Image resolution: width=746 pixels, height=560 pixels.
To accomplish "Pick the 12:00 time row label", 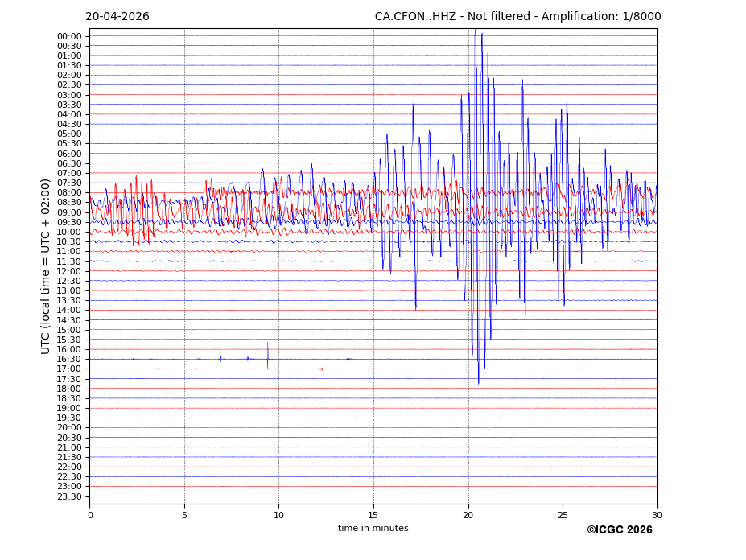I will (x=69, y=271).
